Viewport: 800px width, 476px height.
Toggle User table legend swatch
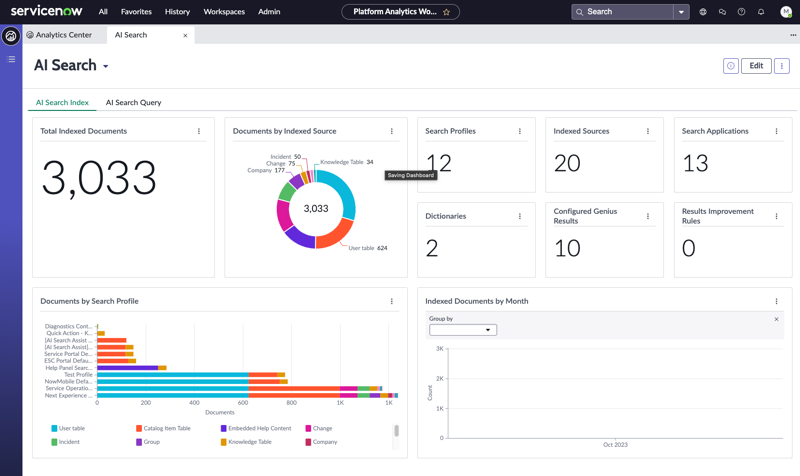54,429
